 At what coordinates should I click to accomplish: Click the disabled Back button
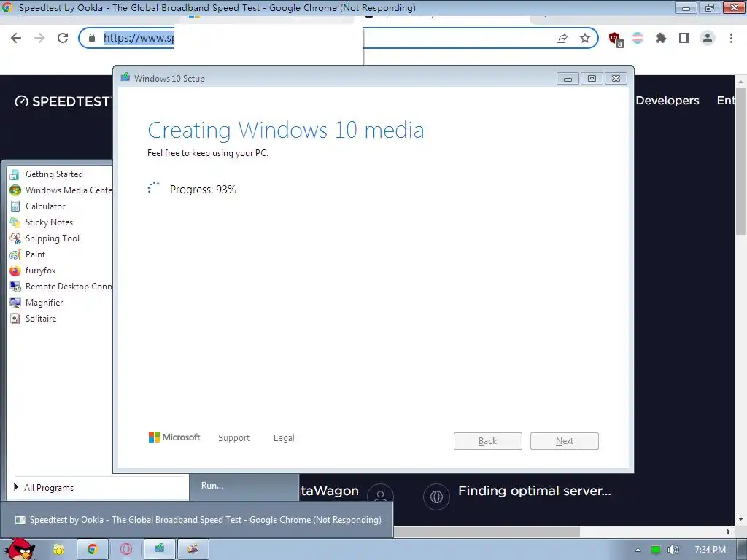(488, 441)
